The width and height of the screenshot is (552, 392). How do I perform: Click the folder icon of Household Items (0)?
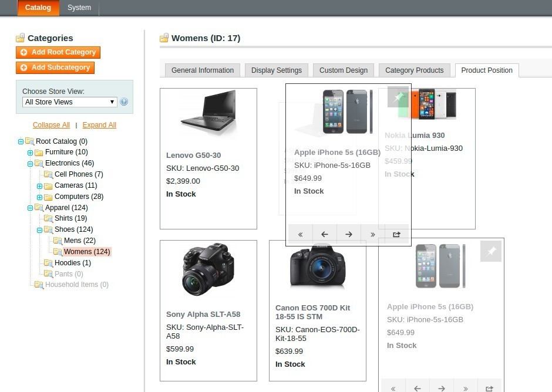point(39,285)
